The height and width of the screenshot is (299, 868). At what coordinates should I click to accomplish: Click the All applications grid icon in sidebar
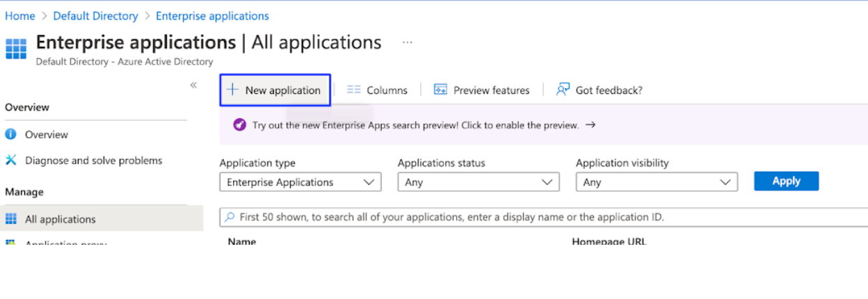(x=11, y=219)
